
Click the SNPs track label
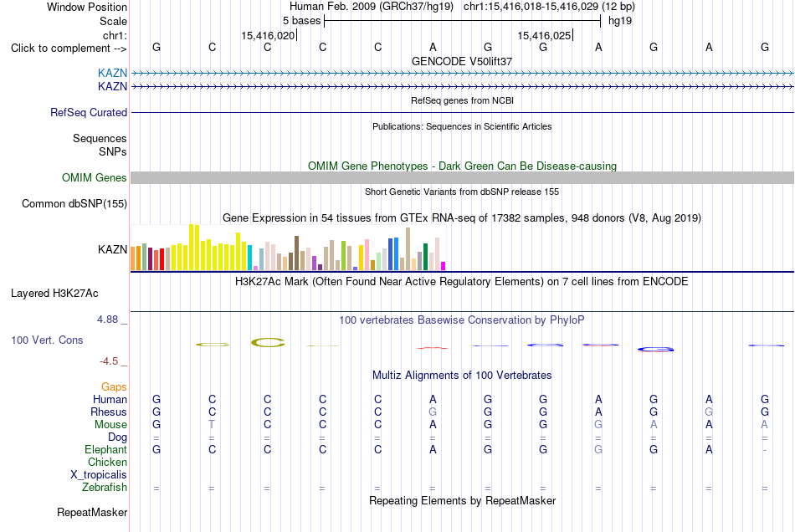pos(113,151)
